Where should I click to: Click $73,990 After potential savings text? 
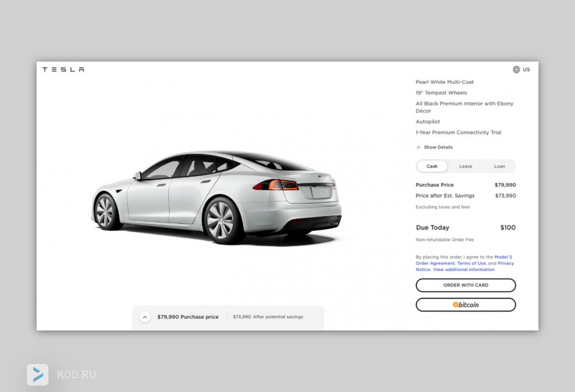click(268, 317)
